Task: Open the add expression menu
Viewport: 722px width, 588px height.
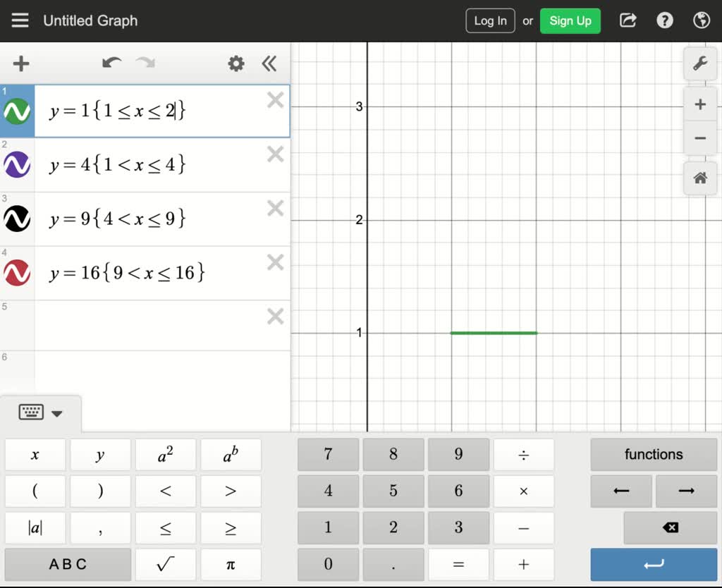Action: [x=20, y=63]
